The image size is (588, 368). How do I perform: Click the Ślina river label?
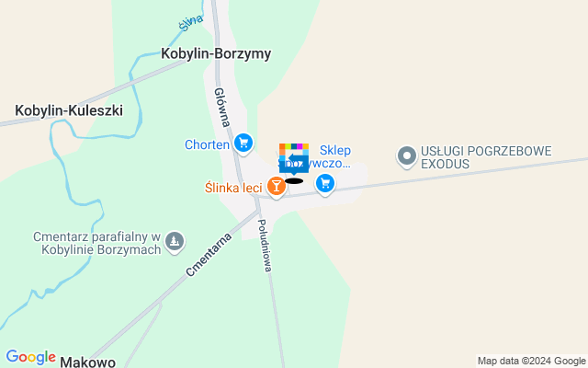tap(191, 22)
